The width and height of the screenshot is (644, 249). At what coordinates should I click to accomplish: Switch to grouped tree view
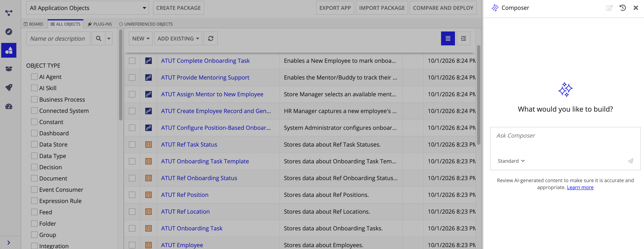pos(463,38)
